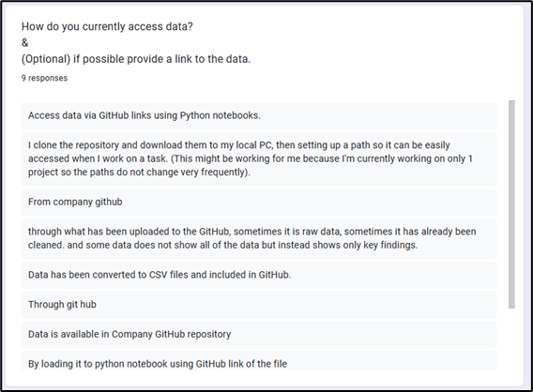Select 'Data is available in Company GitHub repository'

[259, 334]
